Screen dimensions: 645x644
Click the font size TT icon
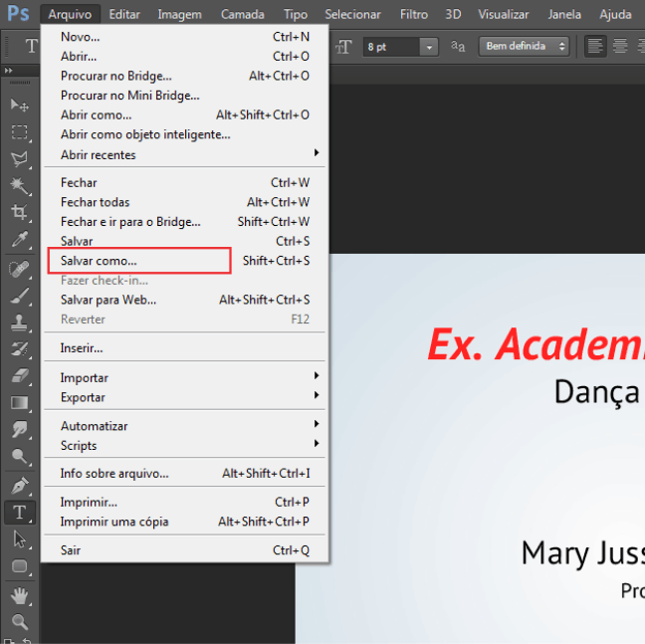[343, 47]
